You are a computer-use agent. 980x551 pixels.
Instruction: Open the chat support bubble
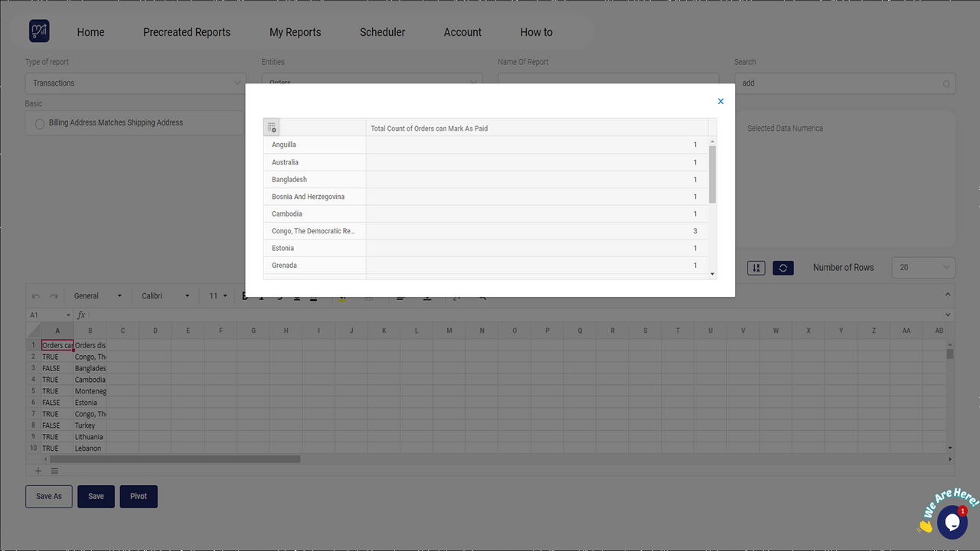click(x=952, y=522)
